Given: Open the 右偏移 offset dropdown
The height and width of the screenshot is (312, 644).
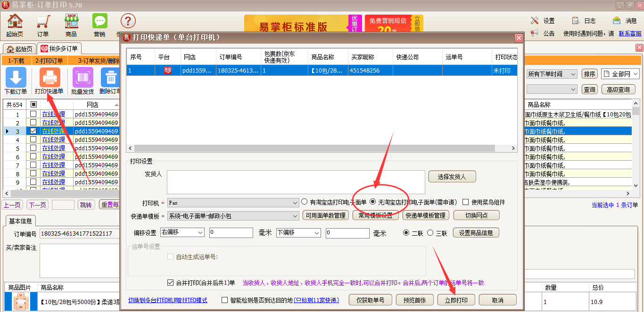Looking at the screenshot, I should [x=182, y=232].
